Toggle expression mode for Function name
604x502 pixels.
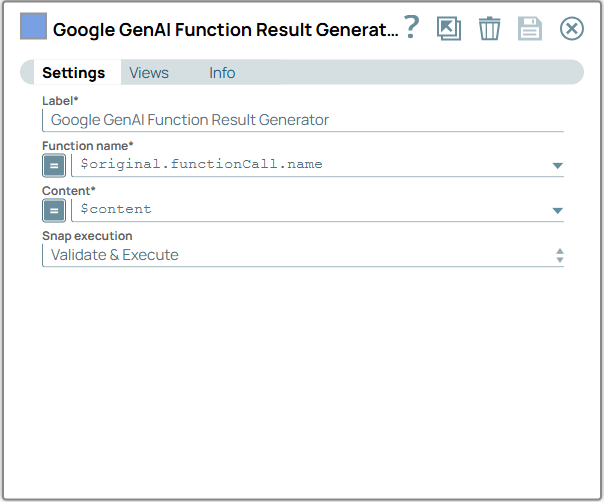click(54, 166)
